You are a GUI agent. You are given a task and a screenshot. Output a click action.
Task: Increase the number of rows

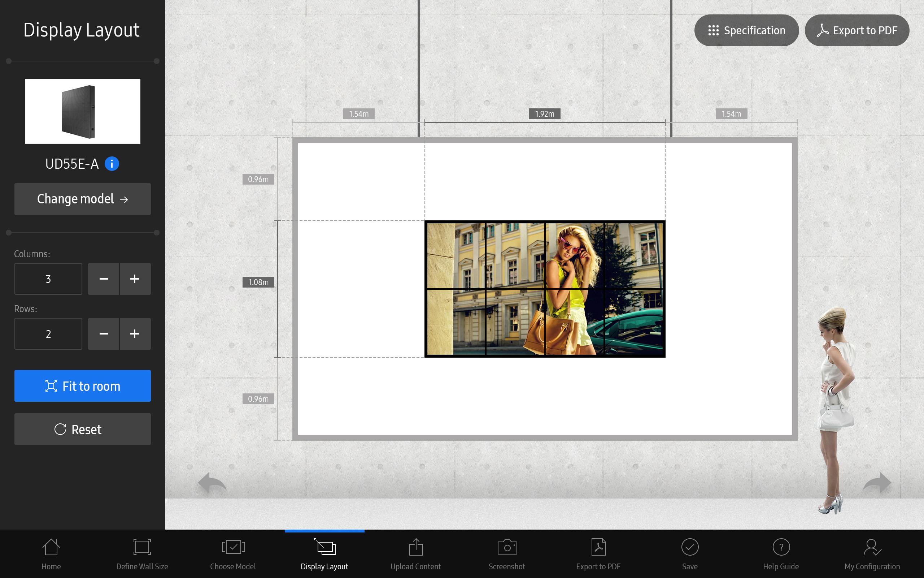(x=135, y=334)
